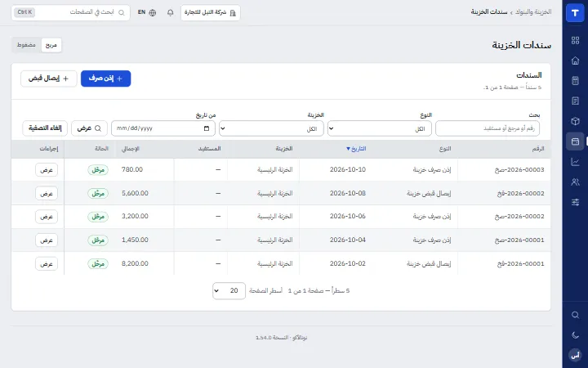Click the الإجمالي column header

point(130,149)
